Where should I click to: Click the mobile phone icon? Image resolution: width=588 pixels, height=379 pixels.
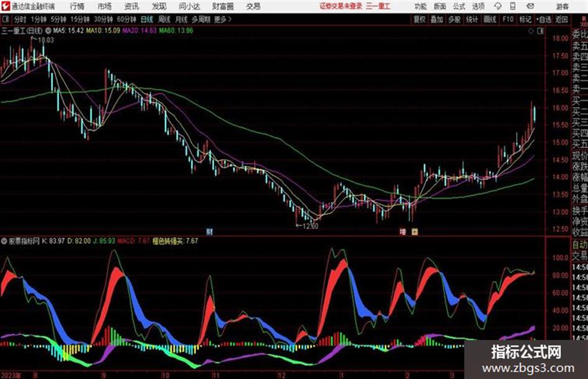click(513, 6)
